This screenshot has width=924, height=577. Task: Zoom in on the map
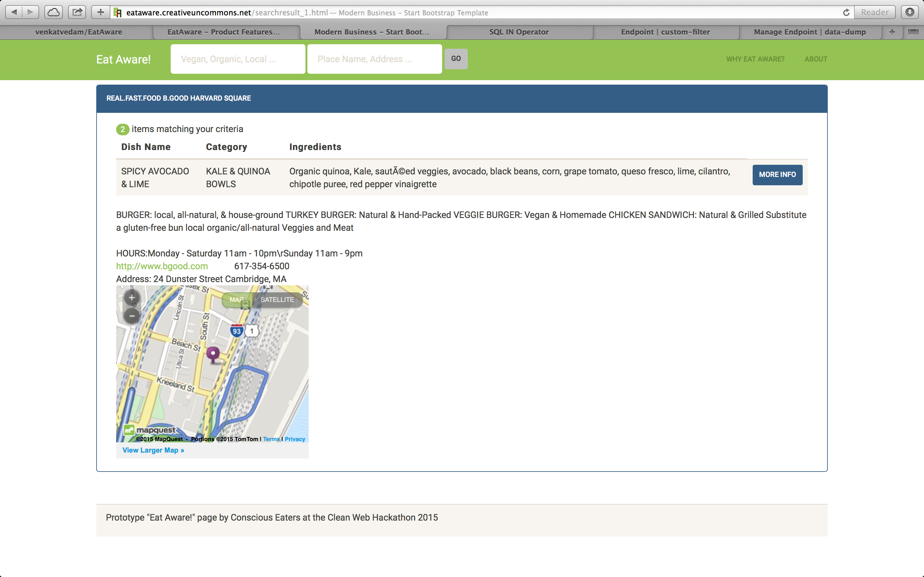[x=132, y=298]
